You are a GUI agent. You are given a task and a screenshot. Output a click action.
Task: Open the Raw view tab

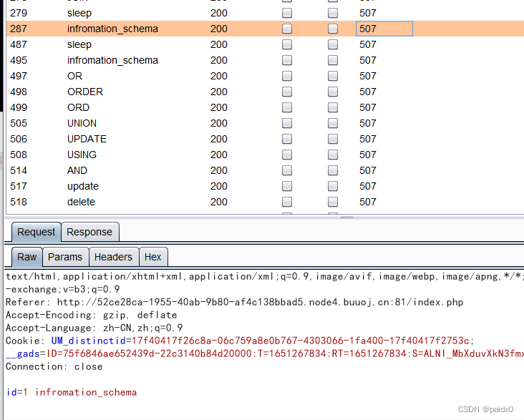[x=26, y=257]
